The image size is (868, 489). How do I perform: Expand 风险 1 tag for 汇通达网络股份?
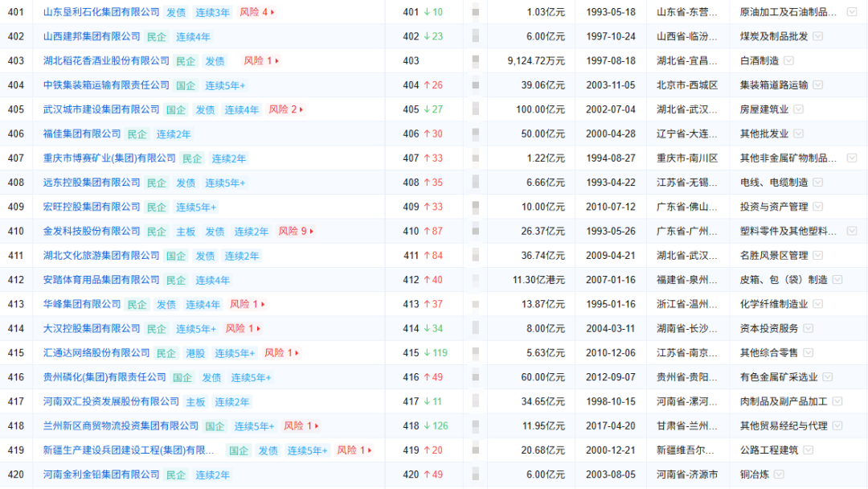click(x=281, y=353)
